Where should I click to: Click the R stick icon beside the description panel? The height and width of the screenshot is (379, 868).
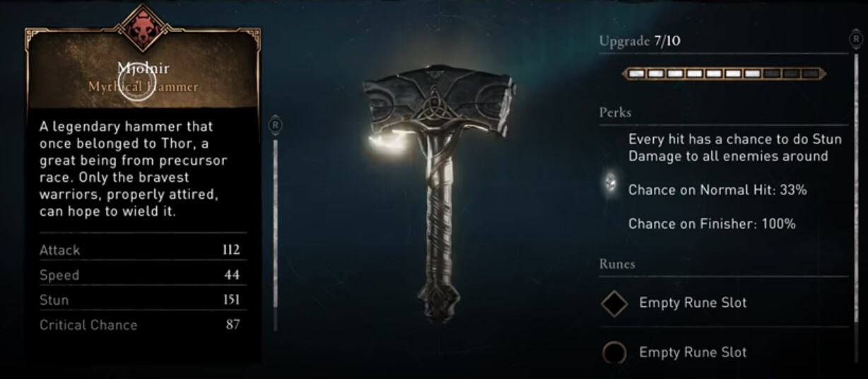point(276,125)
